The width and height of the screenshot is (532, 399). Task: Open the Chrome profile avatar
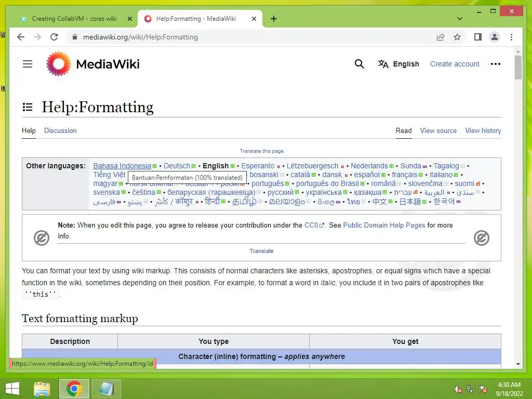(x=495, y=37)
